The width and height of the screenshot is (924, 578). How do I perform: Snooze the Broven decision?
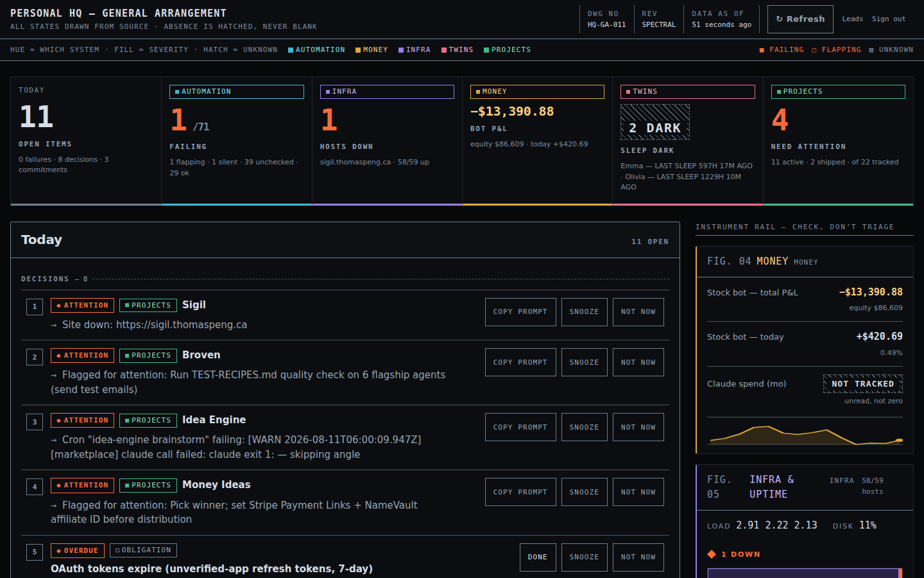pyautogui.click(x=584, y=362)
